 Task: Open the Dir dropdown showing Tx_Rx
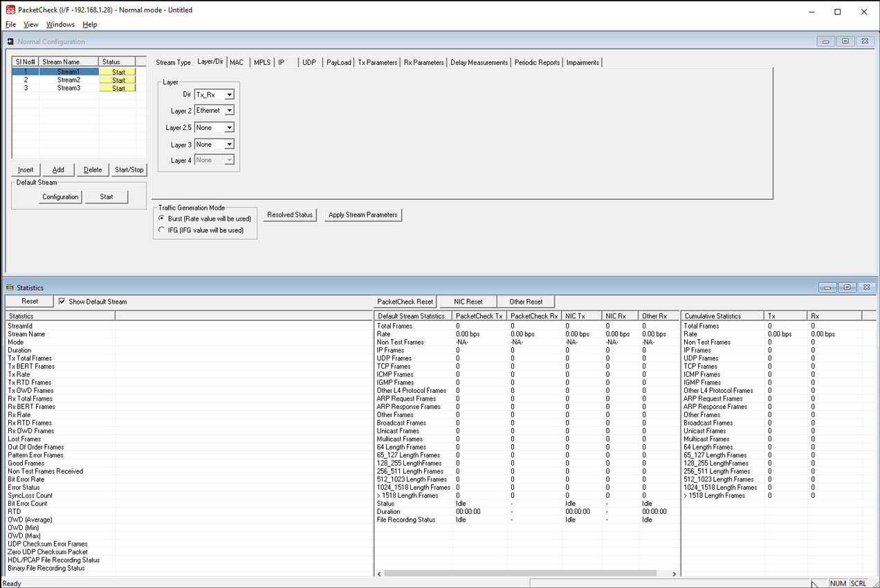pyautogui.click(x=214, y=94)
